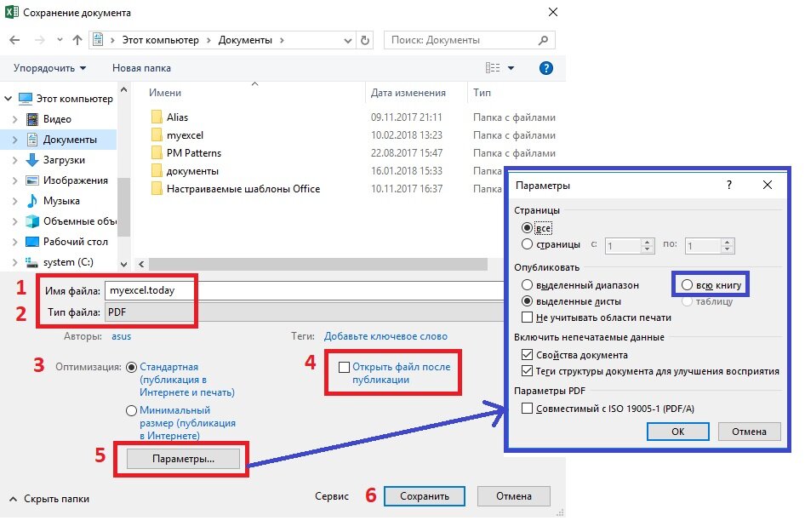805x532 pixels.
Task: Select the Видео icon in the tree
Action: 31,119
